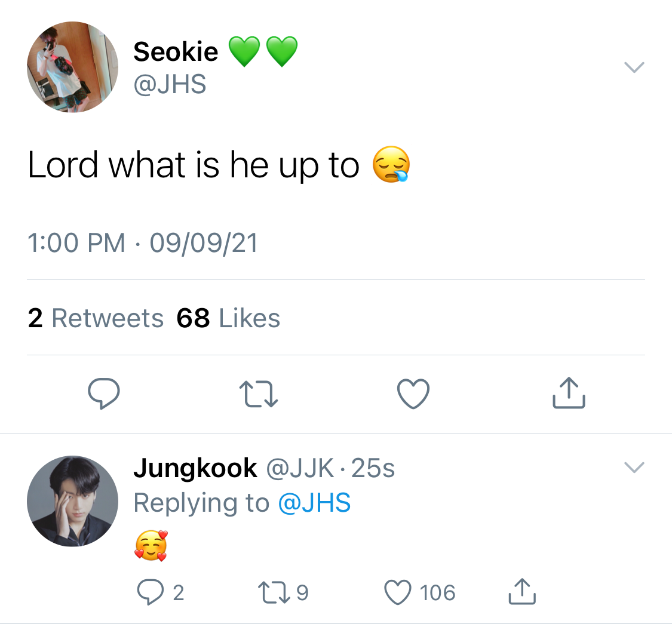Viewport: 672px width, 624px height.
Task: View the 2 Retweets list
Action: (96, 318)
